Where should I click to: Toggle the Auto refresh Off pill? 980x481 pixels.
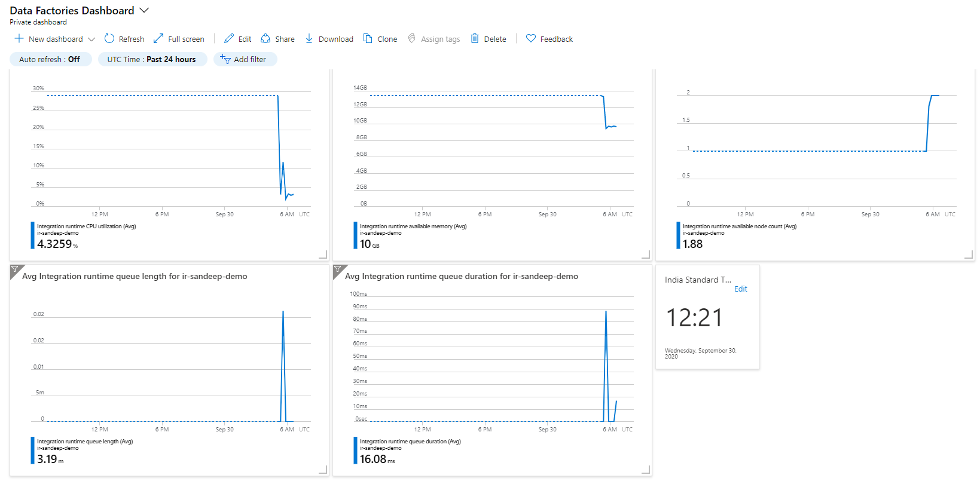[x=50, y=59]
